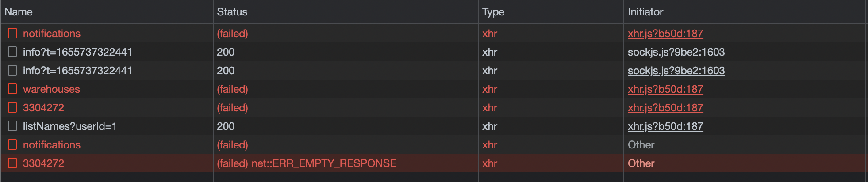Screen dimensions: 868x182
Task: Click the icon beside listNames?userId=1 request
Action: (x=12, y=126)
